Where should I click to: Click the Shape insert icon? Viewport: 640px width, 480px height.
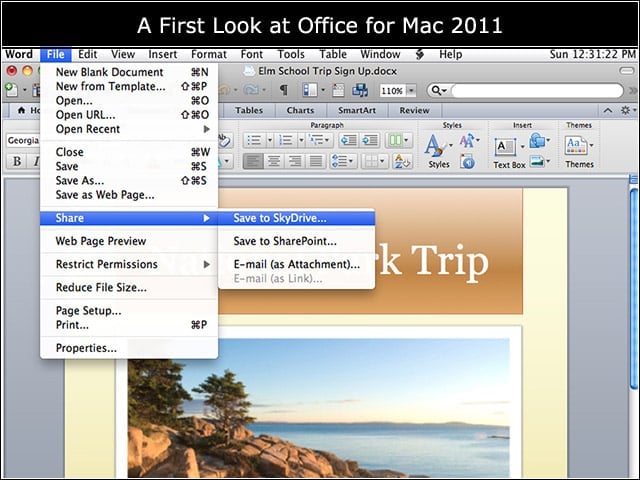(538, 141)
